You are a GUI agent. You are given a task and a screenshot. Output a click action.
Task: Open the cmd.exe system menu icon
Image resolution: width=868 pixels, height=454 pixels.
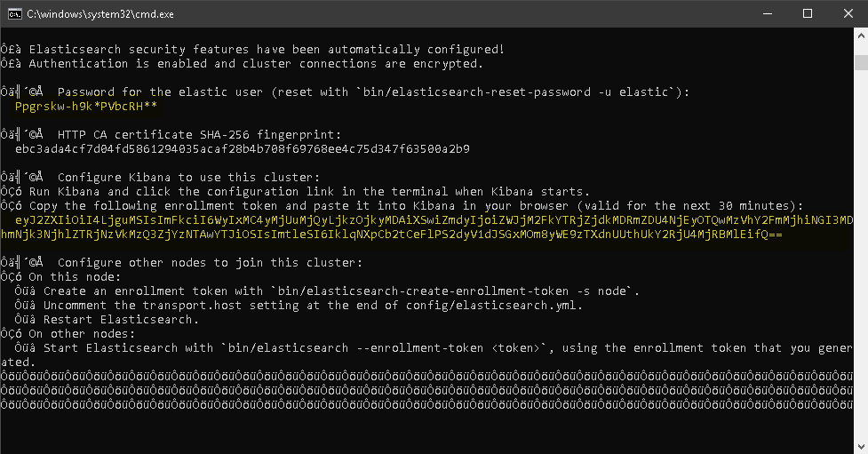13,13
